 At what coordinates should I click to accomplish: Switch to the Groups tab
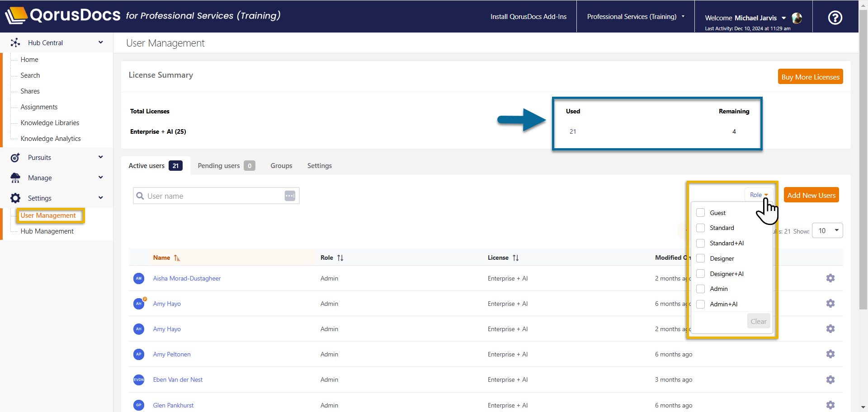[281, 166]
